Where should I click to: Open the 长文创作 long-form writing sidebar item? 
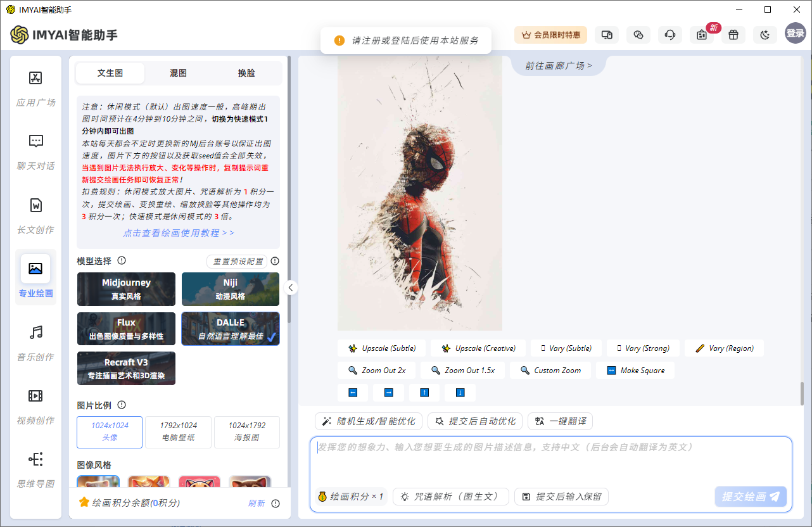[x=36, y=215]
